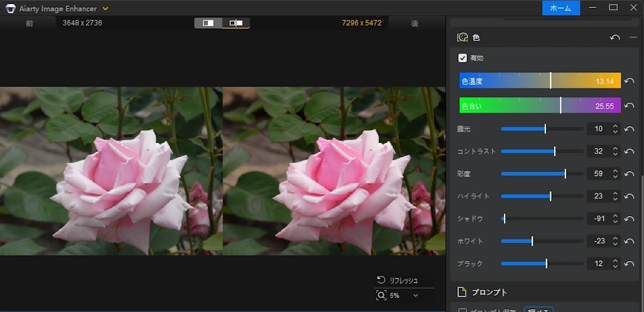
Task: Click the 露光 value field showing 10
Action: point(598,129)
